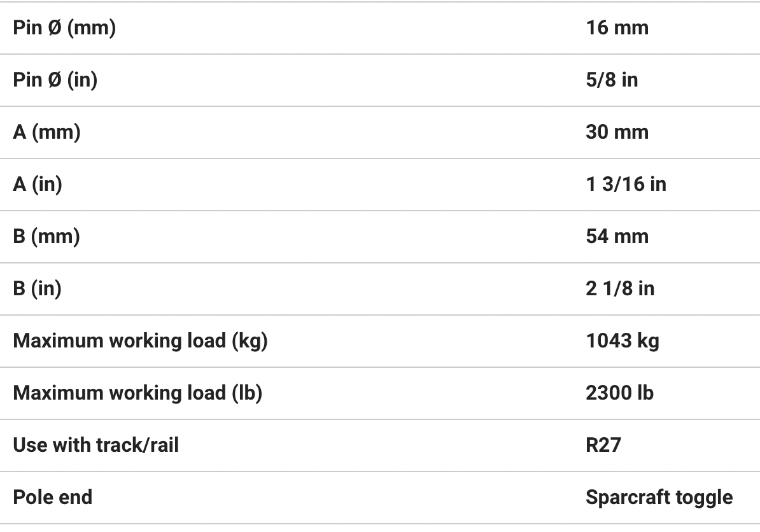Screen dimensions: 760x532
Task: Select the "2300 lb" value
Action: coord(619,393)
